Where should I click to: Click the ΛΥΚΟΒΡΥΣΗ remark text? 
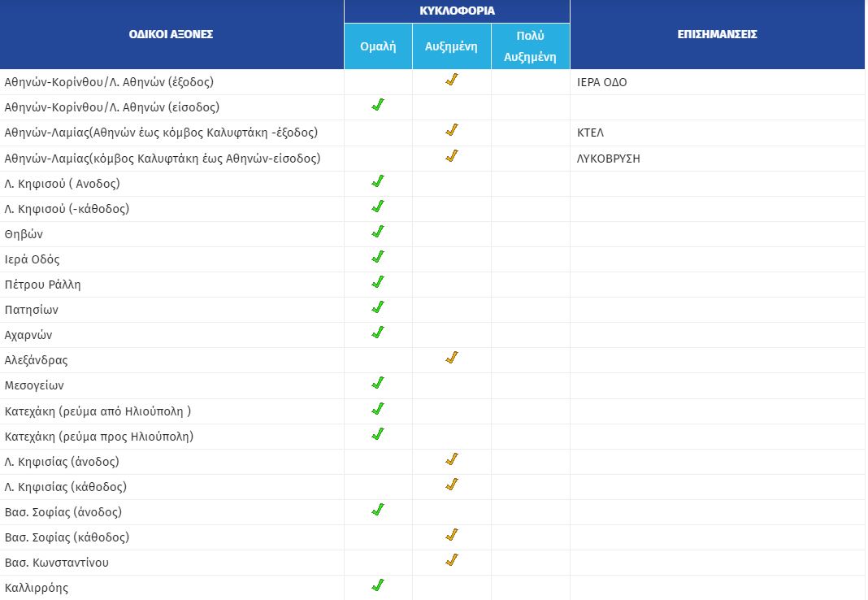(x=608, y=159)
